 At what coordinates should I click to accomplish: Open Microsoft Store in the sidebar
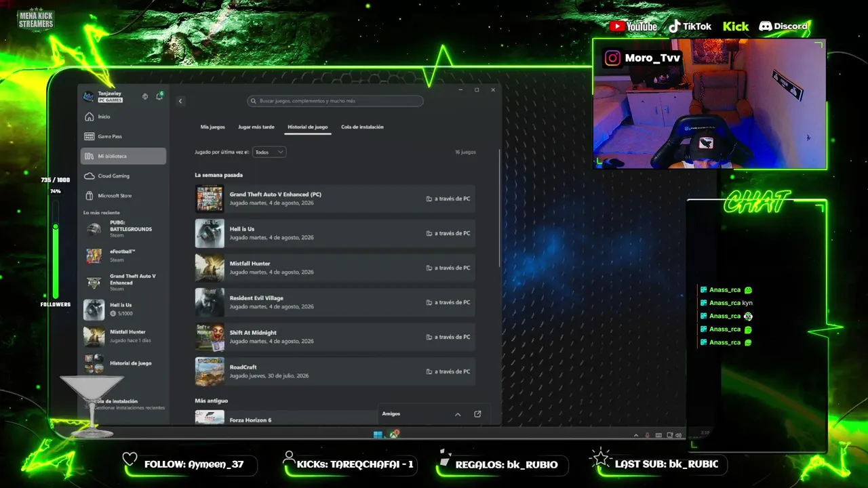tap(123, 195)
